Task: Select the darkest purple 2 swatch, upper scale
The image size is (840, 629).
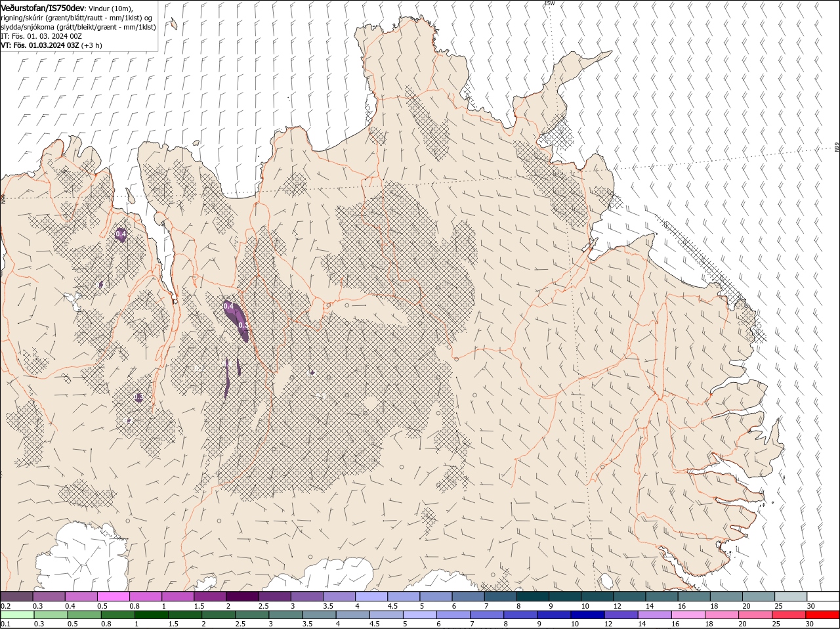Action: pyautogui.click(x=242, y=596)
